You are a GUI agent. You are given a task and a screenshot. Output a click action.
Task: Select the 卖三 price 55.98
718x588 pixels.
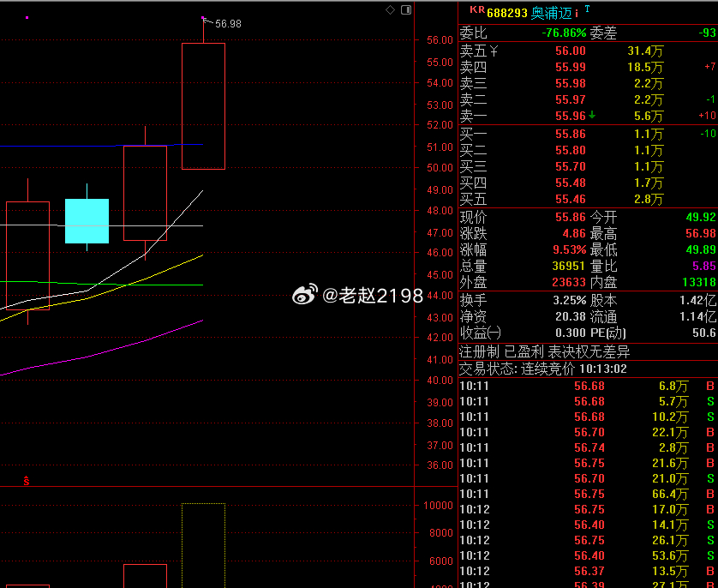570,83
